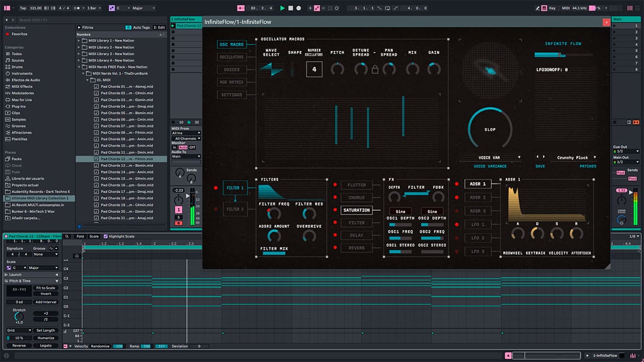
Task: Click the track solo S button
Action: [x=179, y=217]
